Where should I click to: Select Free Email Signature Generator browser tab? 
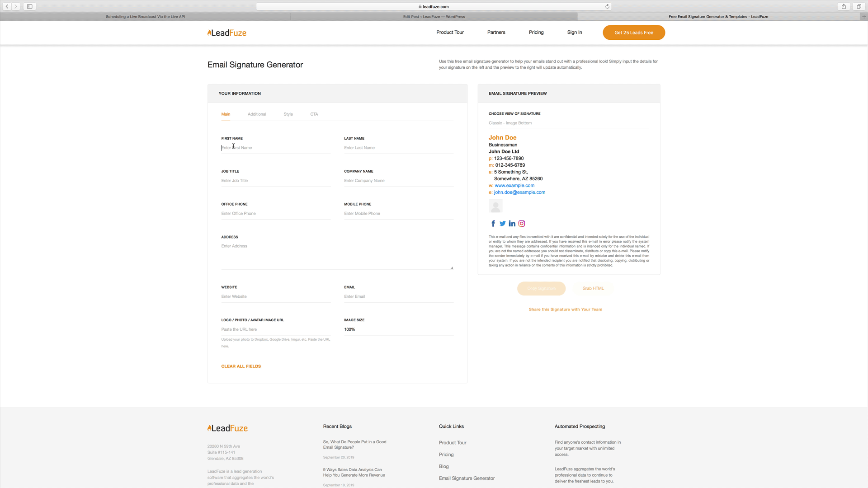point(718,17)
